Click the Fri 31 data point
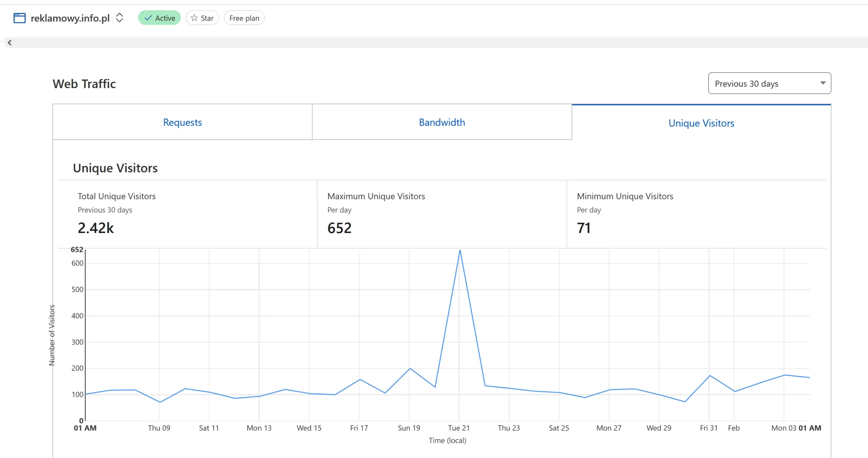868x458 pixels. click(x=710, y=376)
